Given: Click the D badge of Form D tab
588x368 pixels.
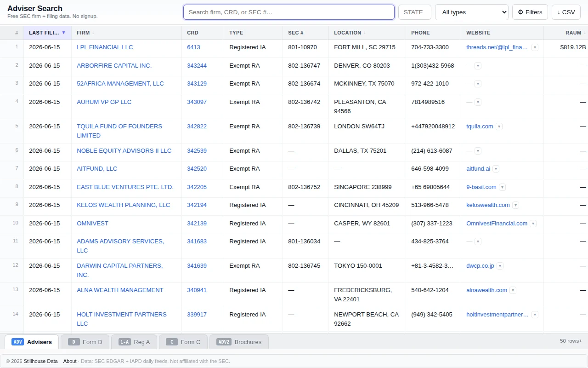Looking at the screenshot, I should 73,342.
